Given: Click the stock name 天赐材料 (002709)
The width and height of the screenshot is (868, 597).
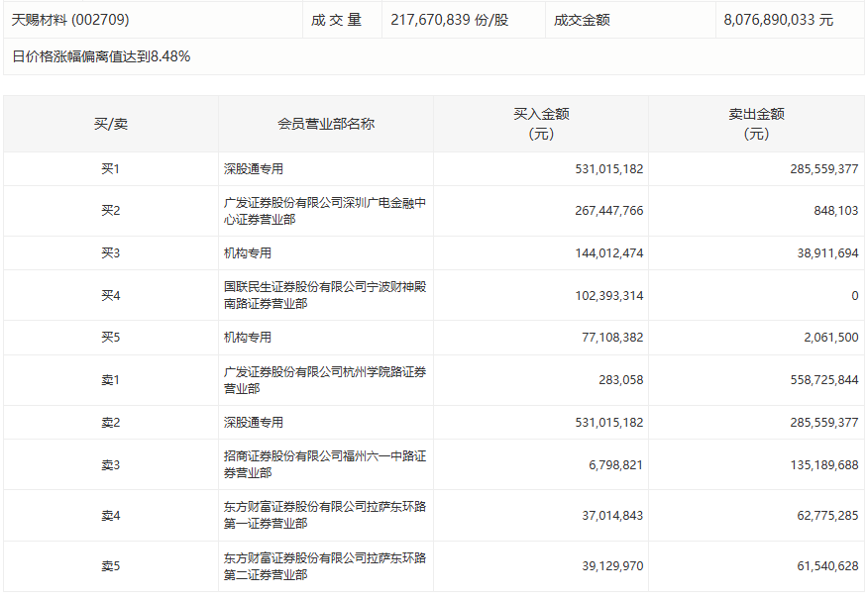Looking at the screenshot, I should click(70, 20).
